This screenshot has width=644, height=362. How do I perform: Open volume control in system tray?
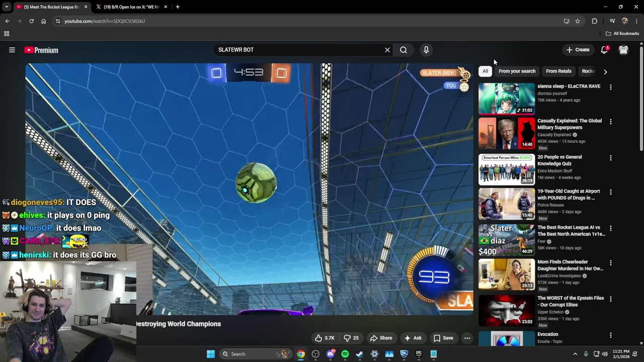605,354
